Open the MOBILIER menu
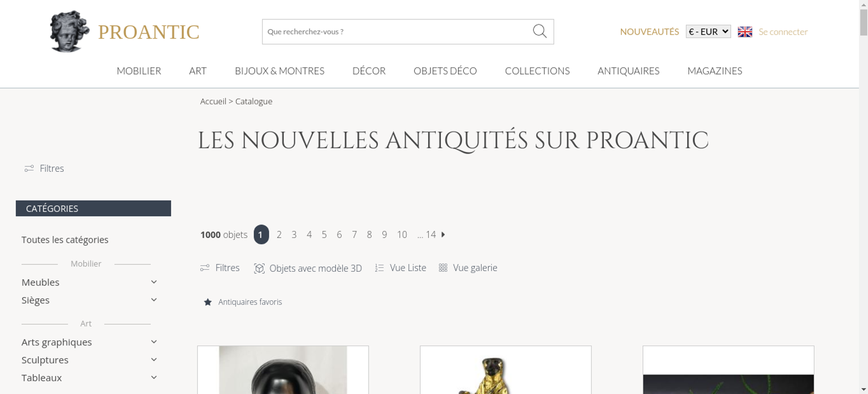The image size is (868, 394). [139, 71]
